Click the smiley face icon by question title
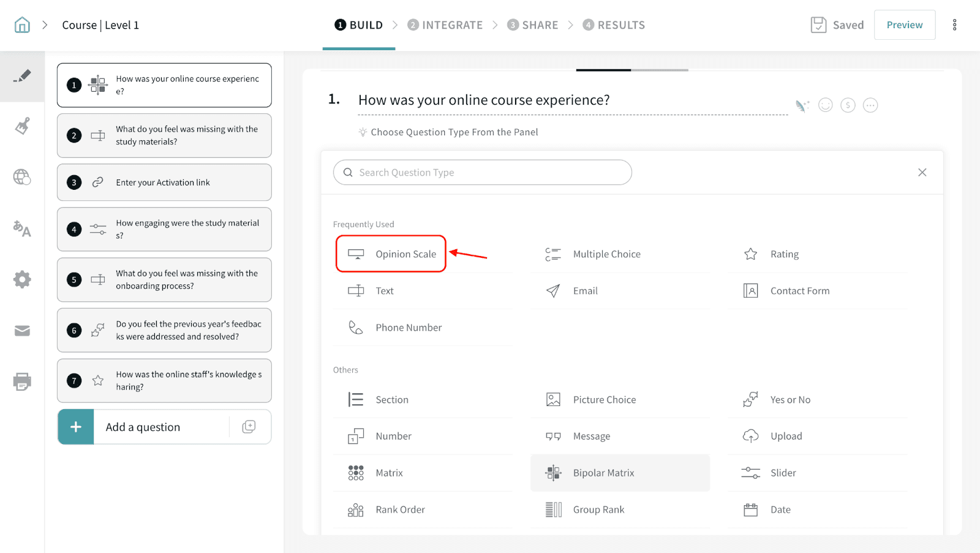This screenshot has width=980, height=553. pyautogui.click(x=826, y=105)
